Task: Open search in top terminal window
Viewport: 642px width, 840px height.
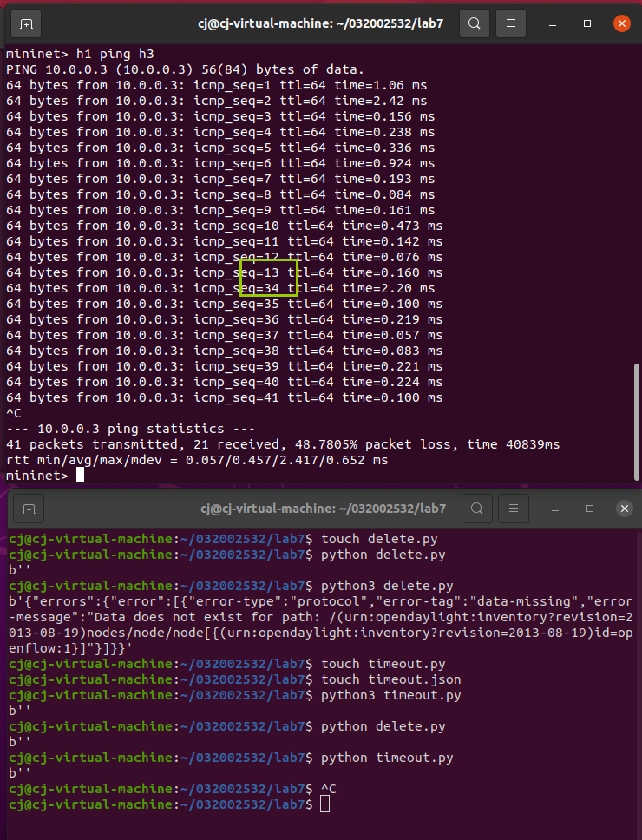Action: [474, 23]
